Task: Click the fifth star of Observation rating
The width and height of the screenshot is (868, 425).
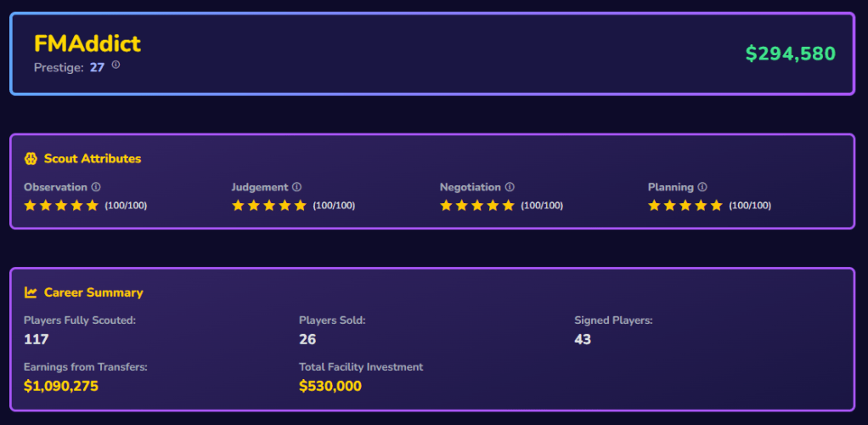Action: [92, 206]
